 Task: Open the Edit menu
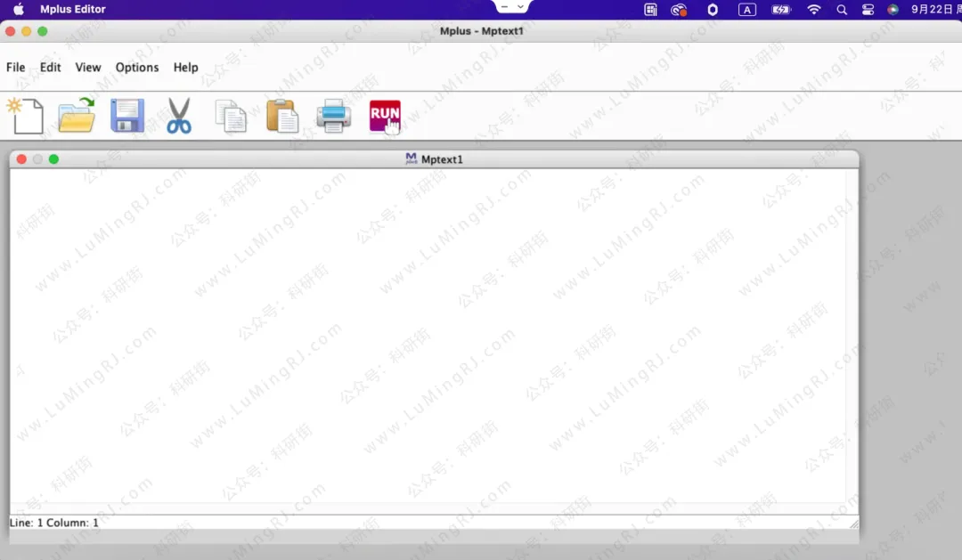tap(50, 68)
